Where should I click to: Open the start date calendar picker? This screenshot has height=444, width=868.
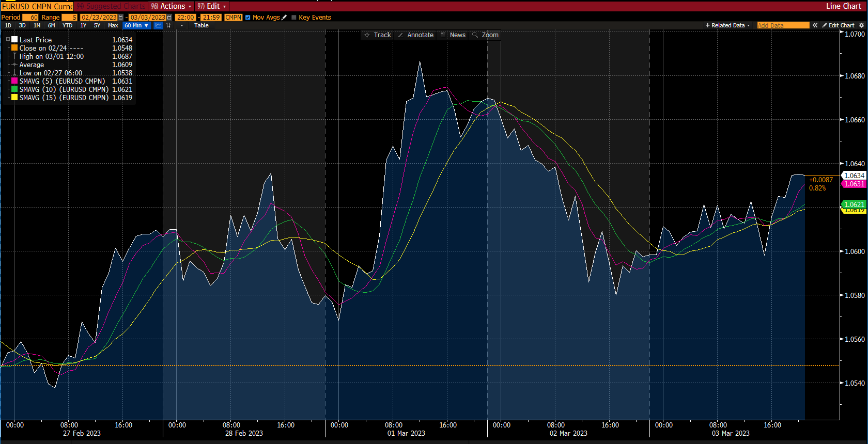click(121, 18)
